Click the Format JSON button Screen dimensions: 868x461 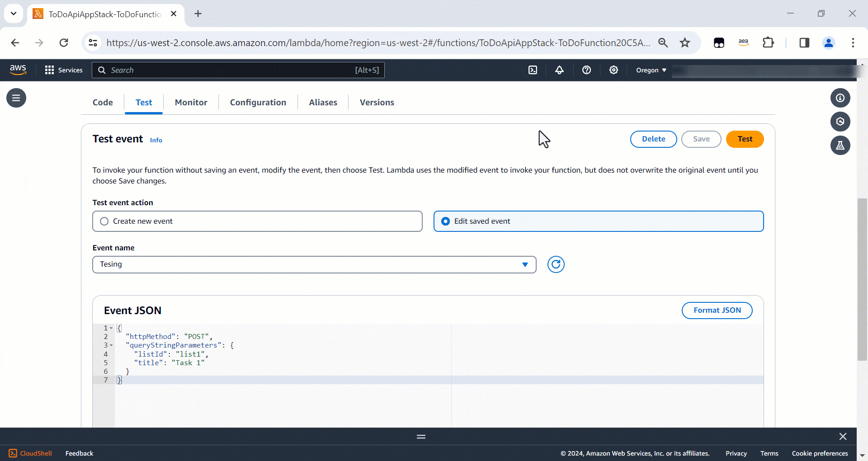(717, 310)
